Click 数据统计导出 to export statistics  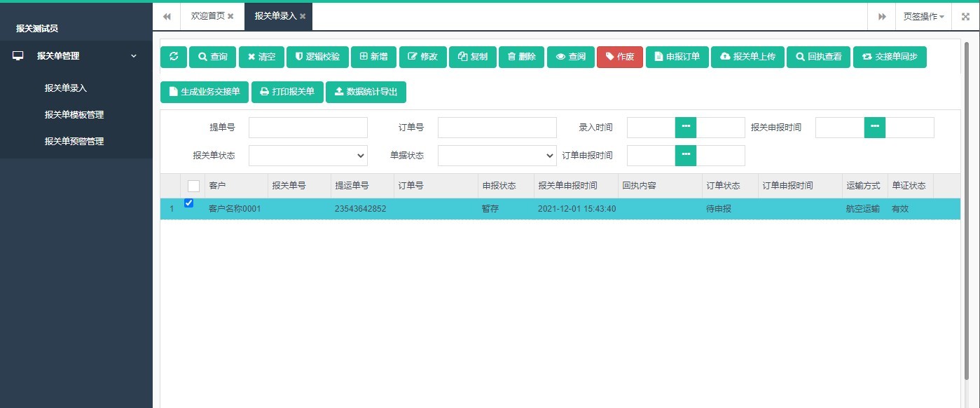coord(366,91)
